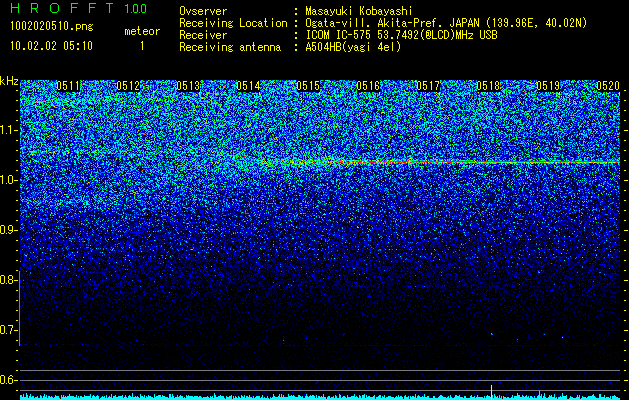629x400 pixels.
Task: Click the Receiving antenna label
Action: coord(230,47)
